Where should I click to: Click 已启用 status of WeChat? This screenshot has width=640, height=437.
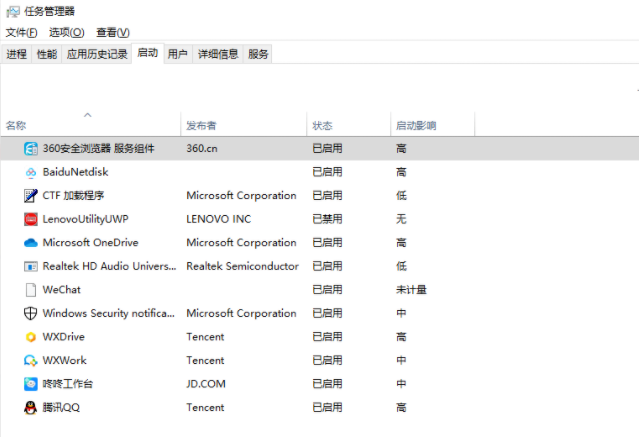(x=327, y=290)
